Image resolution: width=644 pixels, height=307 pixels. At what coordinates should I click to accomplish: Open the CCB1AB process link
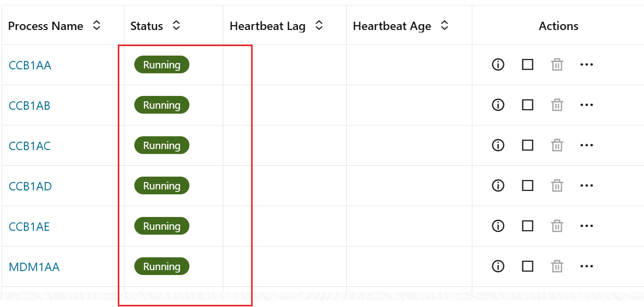coord(30,105)
